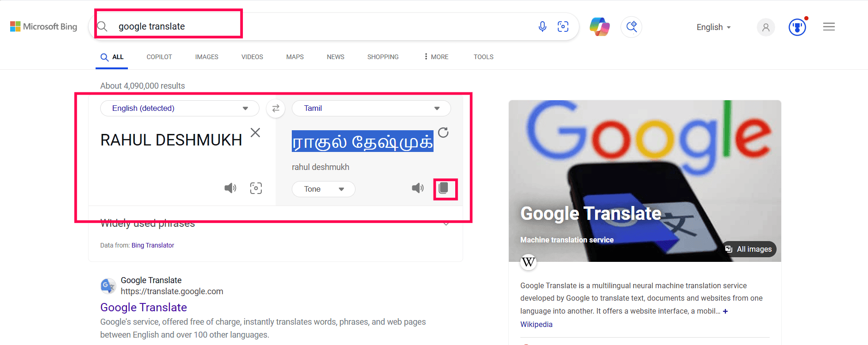Swap source and target languages
Screen dimensions: 868x345
tap(276, 109)
